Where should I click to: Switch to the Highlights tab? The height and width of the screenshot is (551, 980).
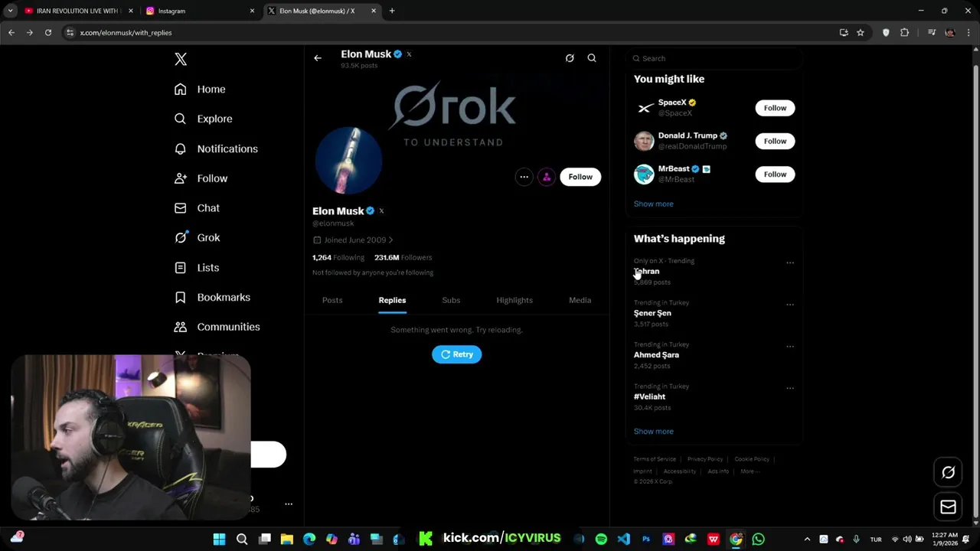(x=514, y=300)
